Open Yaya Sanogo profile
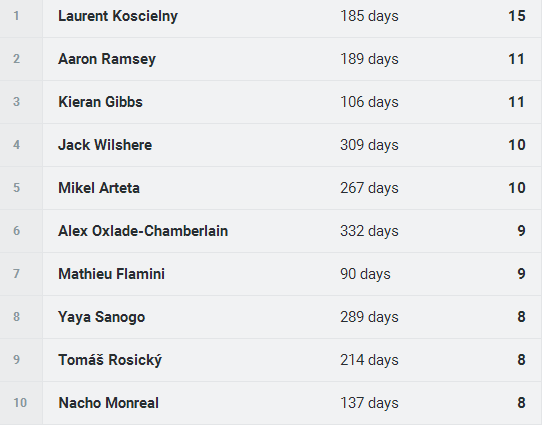 tap(101, 317)
